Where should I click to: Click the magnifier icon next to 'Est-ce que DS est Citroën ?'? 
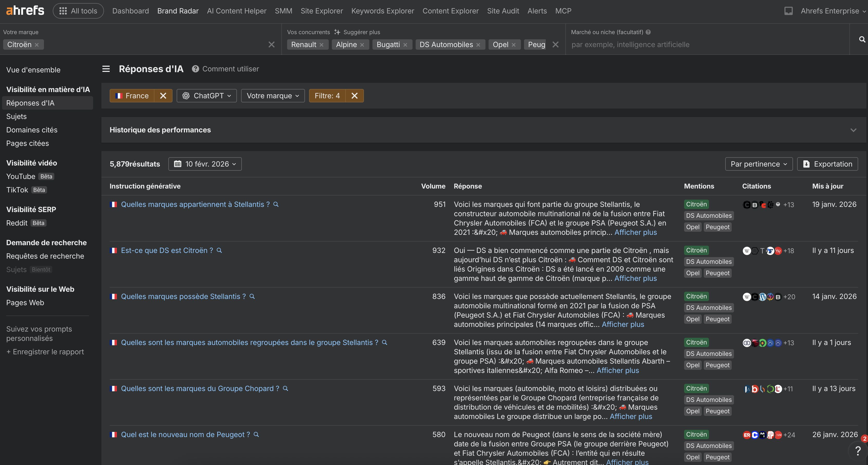(x=219, y=250)
